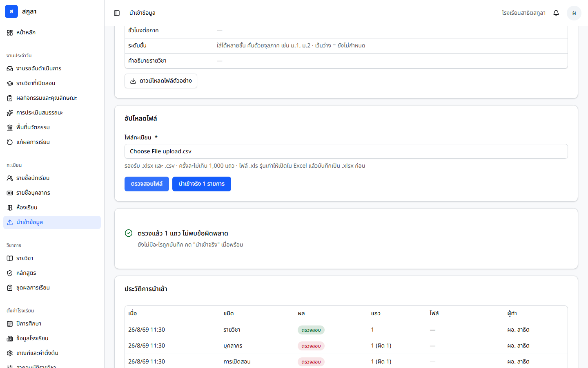
Task: Open เกณฑ์และค่าตั้งต้น settings link
Action: pos(52,353)
